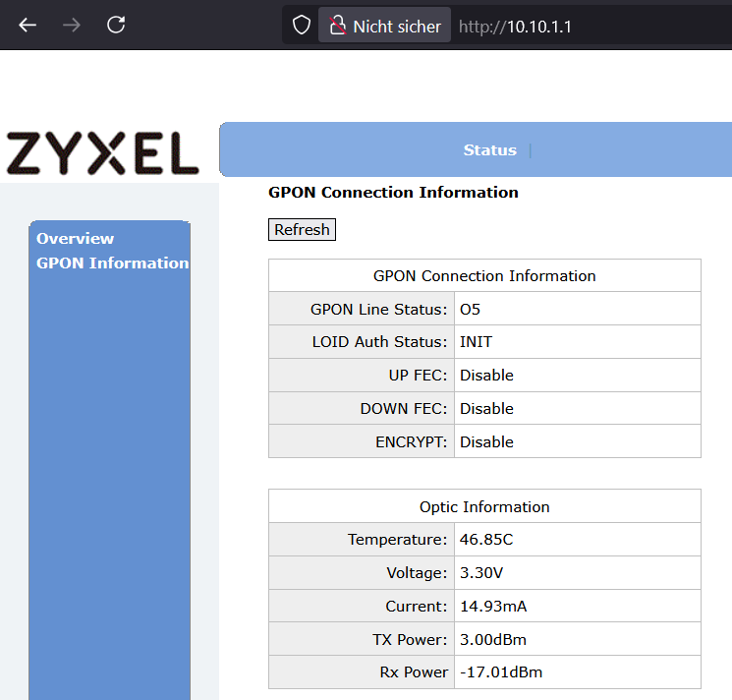Image resolution: width=732 pixels, height=700 pixels.
Task: Reload the page with refresh icon
Action: point(116,26)
